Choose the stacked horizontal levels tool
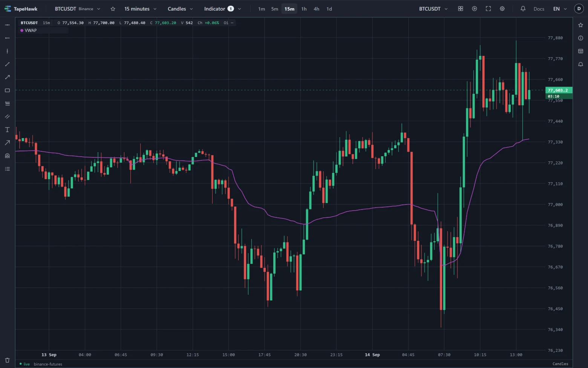 pos(7,103)
